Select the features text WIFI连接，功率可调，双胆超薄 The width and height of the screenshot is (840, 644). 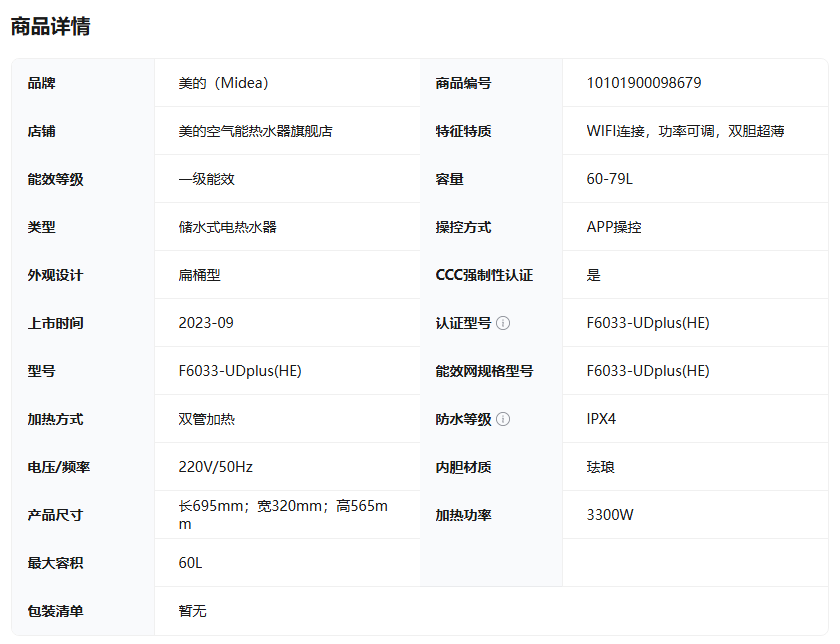(686, 131)
